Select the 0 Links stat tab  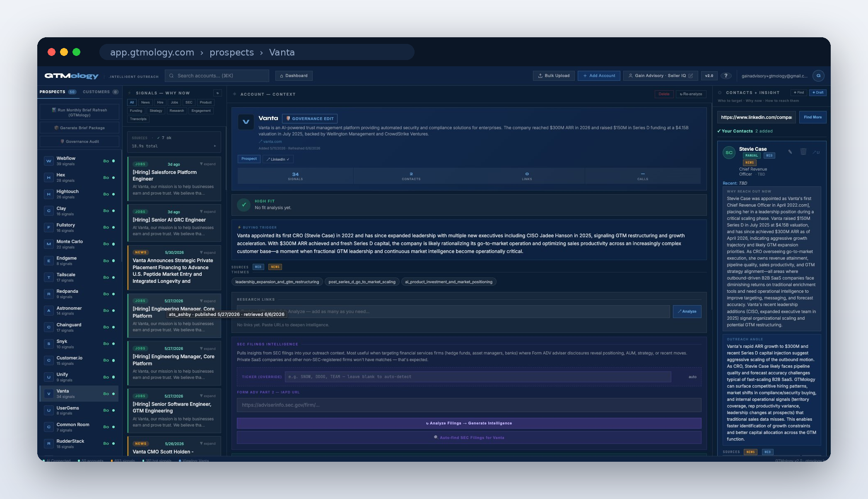(527, 176)
